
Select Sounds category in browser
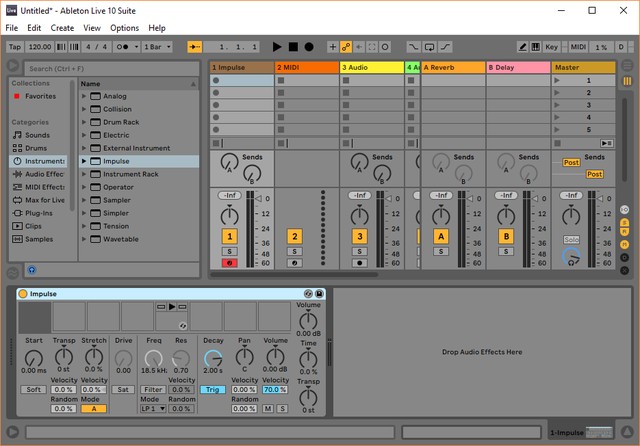[37, 134]
